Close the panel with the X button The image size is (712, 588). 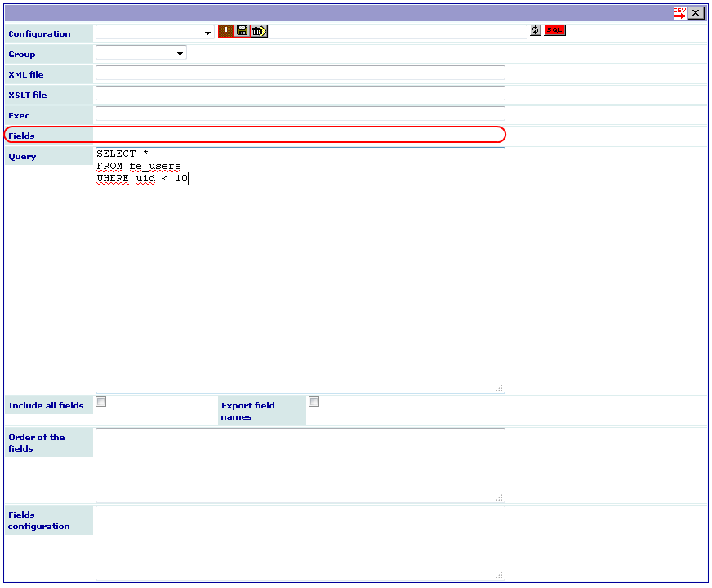point(696,13)
